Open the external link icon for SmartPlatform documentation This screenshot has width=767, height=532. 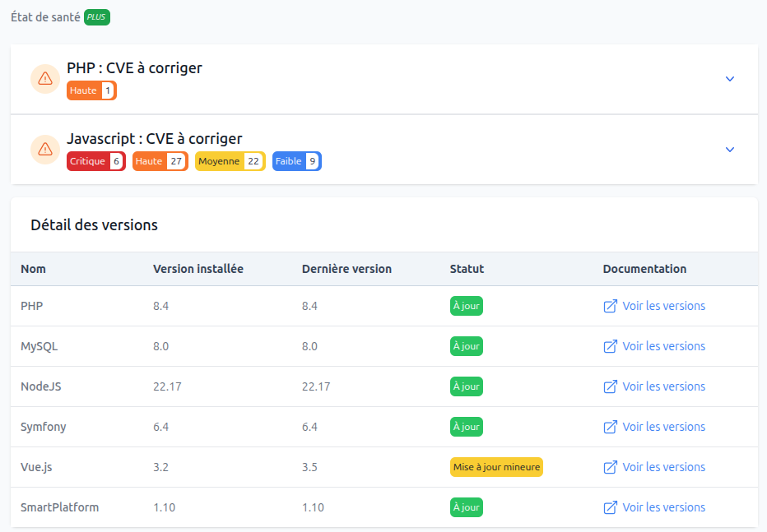tap(610, 507)
